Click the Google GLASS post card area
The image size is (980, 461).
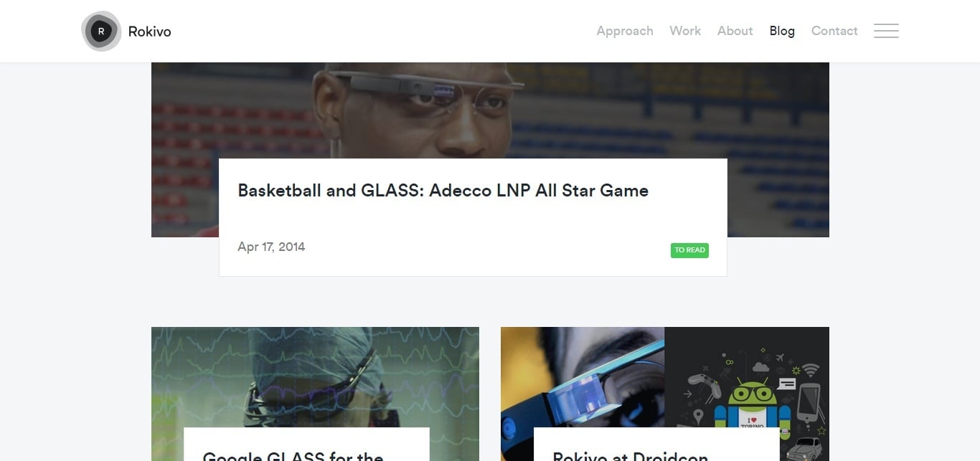point(306,445)
